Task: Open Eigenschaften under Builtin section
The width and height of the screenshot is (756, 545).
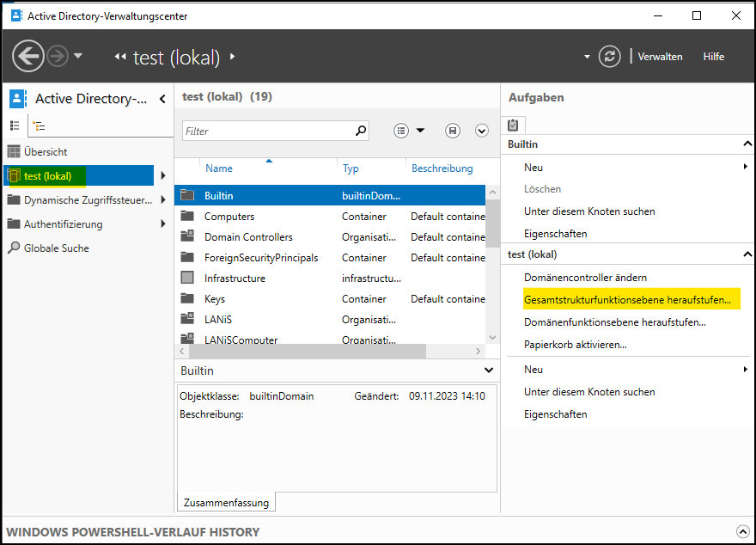Action: click(556, 234)
